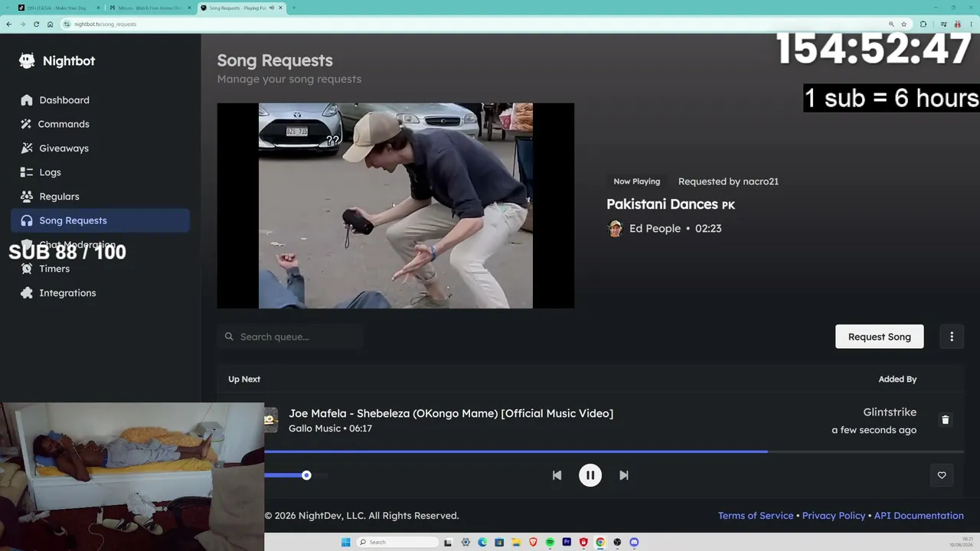The image size is (980, 551).
Task: Seek along the song progress bar
Action: coord(614,452)
